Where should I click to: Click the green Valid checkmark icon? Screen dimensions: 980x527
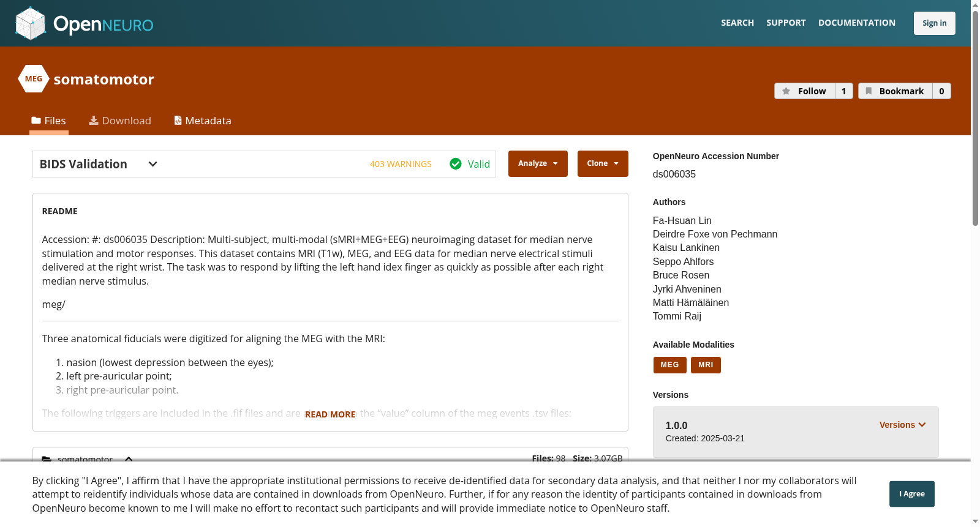click(x=456, y=163)
